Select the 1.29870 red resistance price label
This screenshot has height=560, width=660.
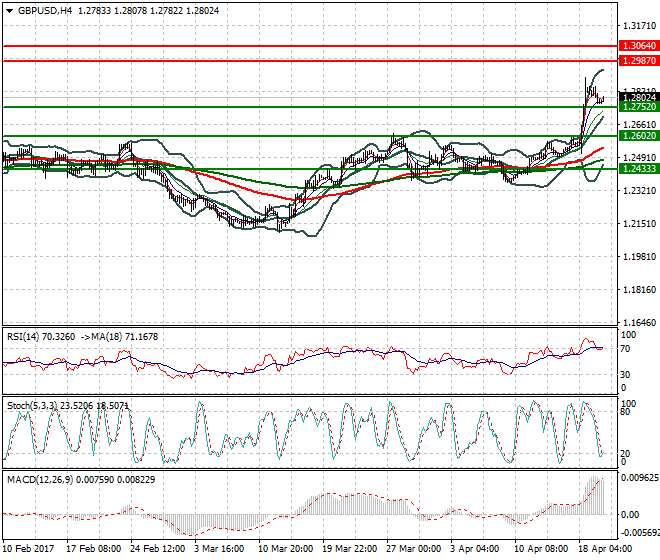639,61
